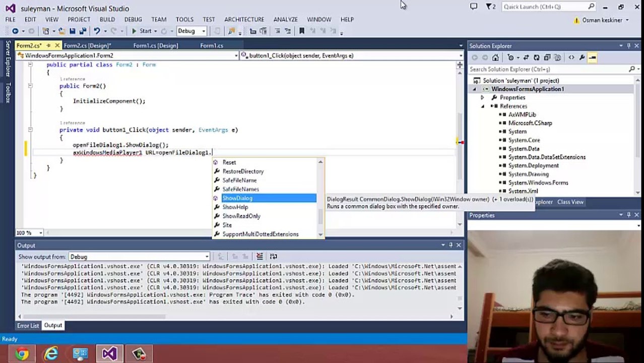Toggle auto-hide pin on Solution Explorer
Viewport: 644px width, 363px height.
click(x=629, y=46)
